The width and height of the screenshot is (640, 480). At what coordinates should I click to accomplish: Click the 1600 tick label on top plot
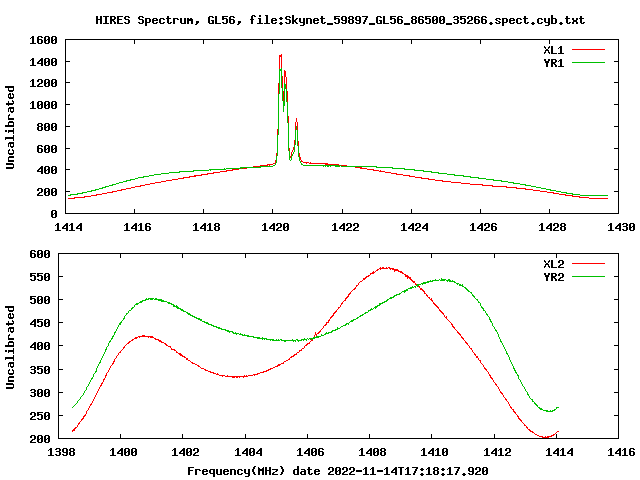(x=43, y=40)
